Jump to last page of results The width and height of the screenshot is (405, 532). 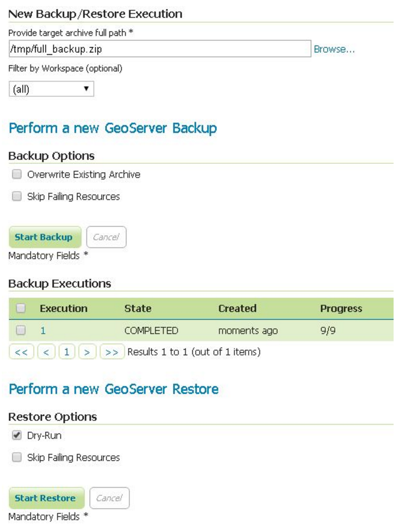(x=112, y=352)
